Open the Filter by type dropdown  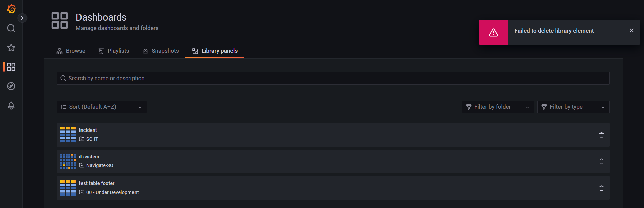(x=573, y=107)
